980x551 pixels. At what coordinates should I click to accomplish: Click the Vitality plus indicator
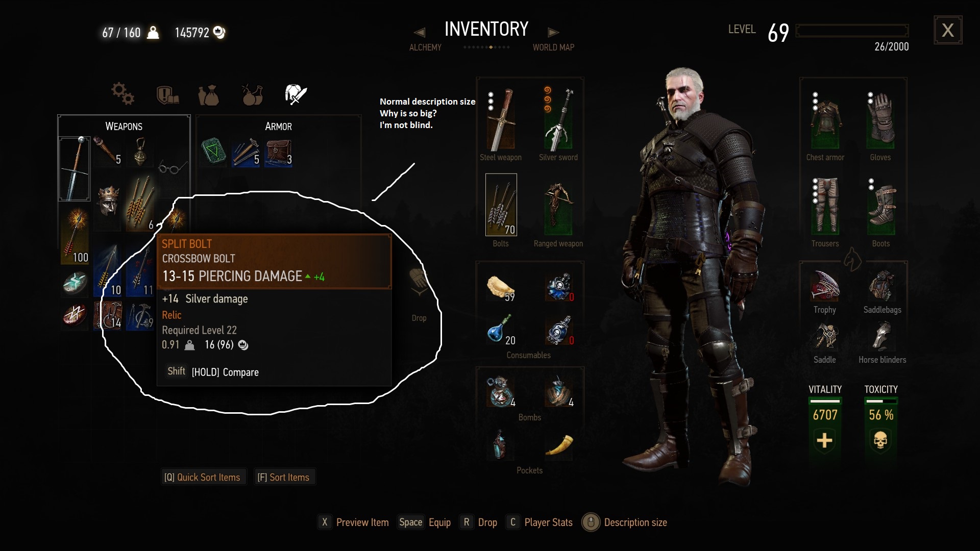point(824,440)
